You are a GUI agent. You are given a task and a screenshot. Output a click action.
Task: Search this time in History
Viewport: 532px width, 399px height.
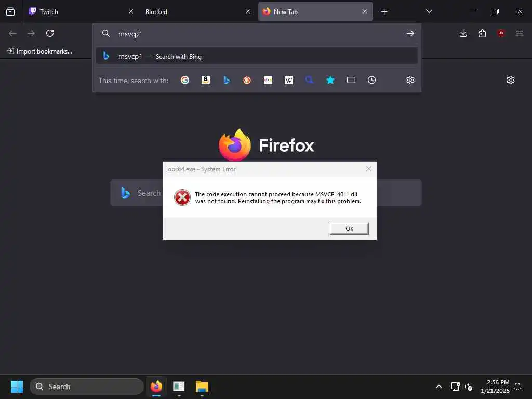coord(372,80)
